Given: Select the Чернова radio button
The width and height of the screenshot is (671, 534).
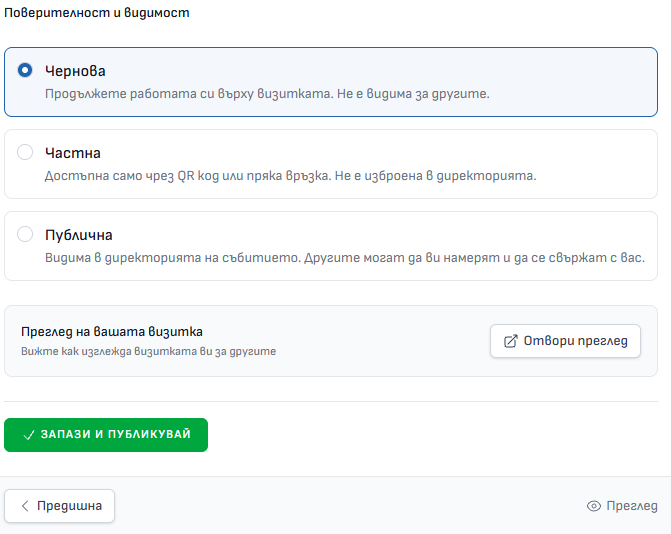Looking at the screenshot, I should click(x=25, y=70).
